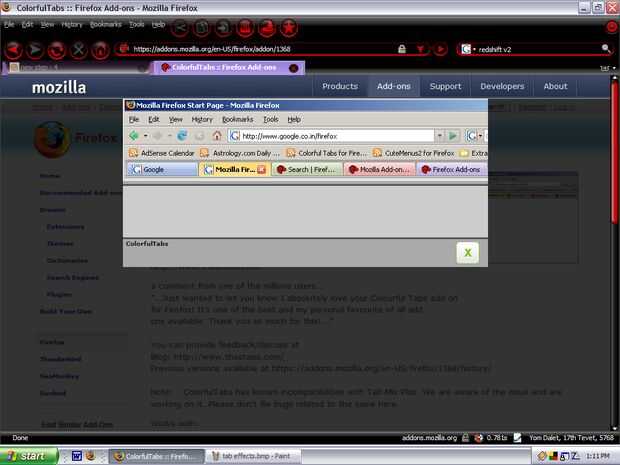The width and height of the screenshot is (620, 465).
Task: Click the ColorfulTabs preview screenshot image
Action: click(x=305, y=169)
